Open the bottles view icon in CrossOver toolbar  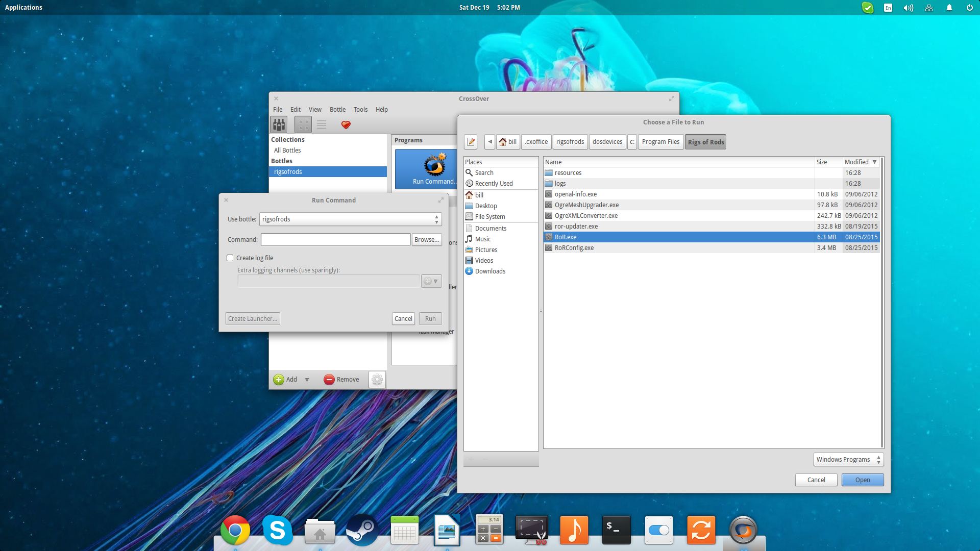(279, 124)
